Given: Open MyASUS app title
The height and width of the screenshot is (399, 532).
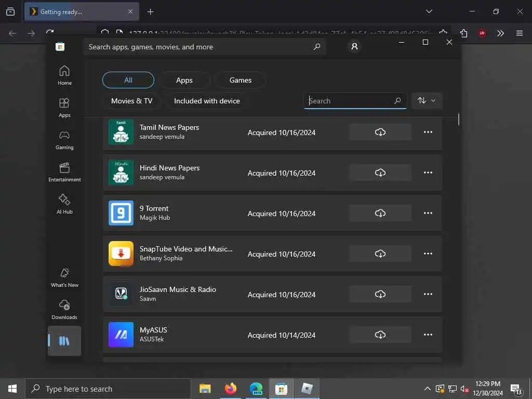Looking at the screenshot, I should (x=153, y=330).
